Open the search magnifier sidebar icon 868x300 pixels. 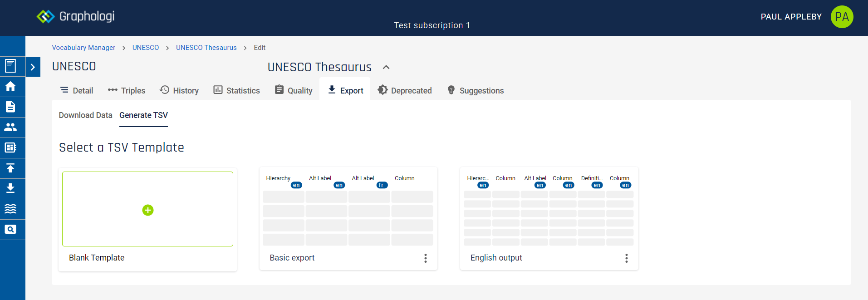coord(10,230)
